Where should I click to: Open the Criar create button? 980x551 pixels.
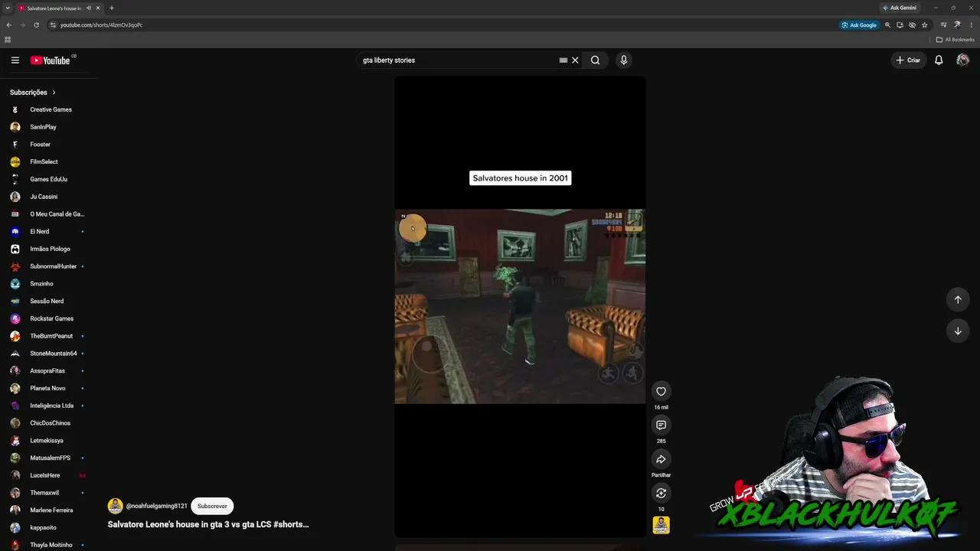click(909, 60)
